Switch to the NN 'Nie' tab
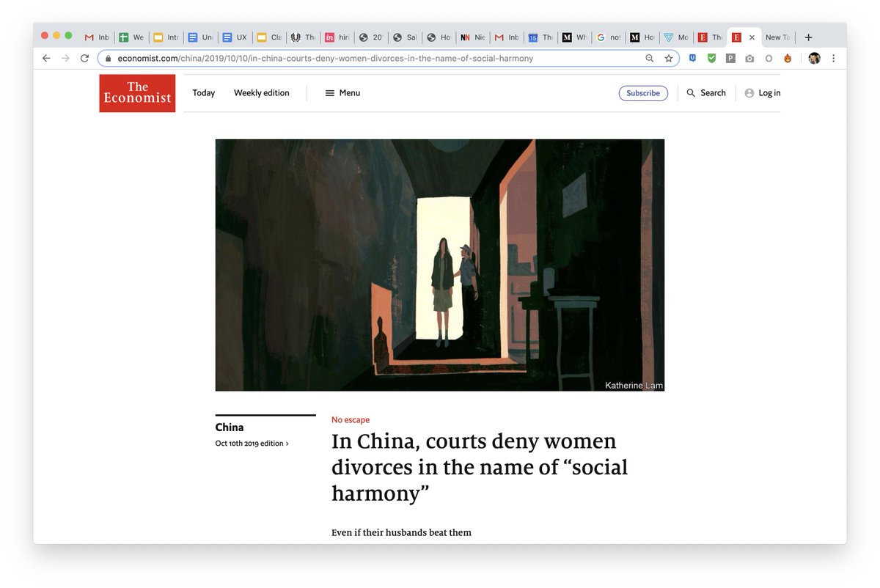880x588 pixels. (x=474, y=37)
